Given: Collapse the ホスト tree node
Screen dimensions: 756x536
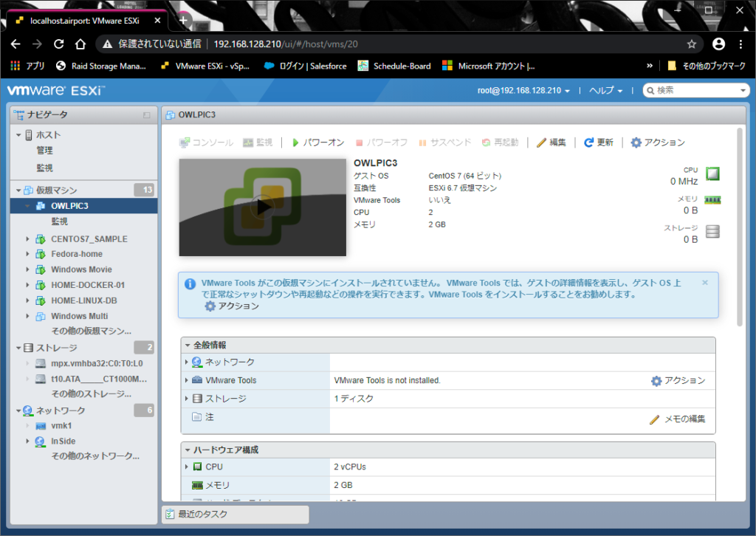Looking at the screenshot, I should (x=18, y=135).
